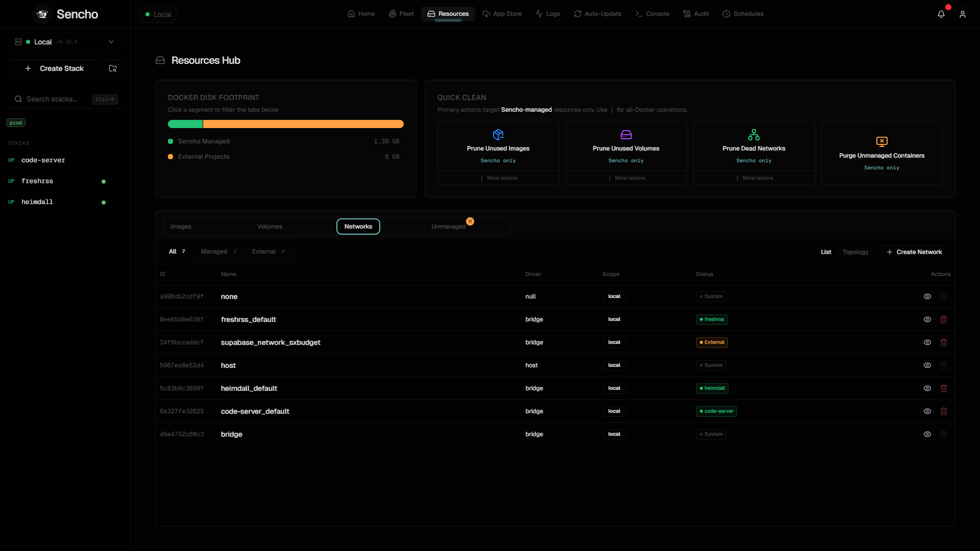980x551 pixels.
Task: Delete the code-server_default network
Action: point(944,411)
